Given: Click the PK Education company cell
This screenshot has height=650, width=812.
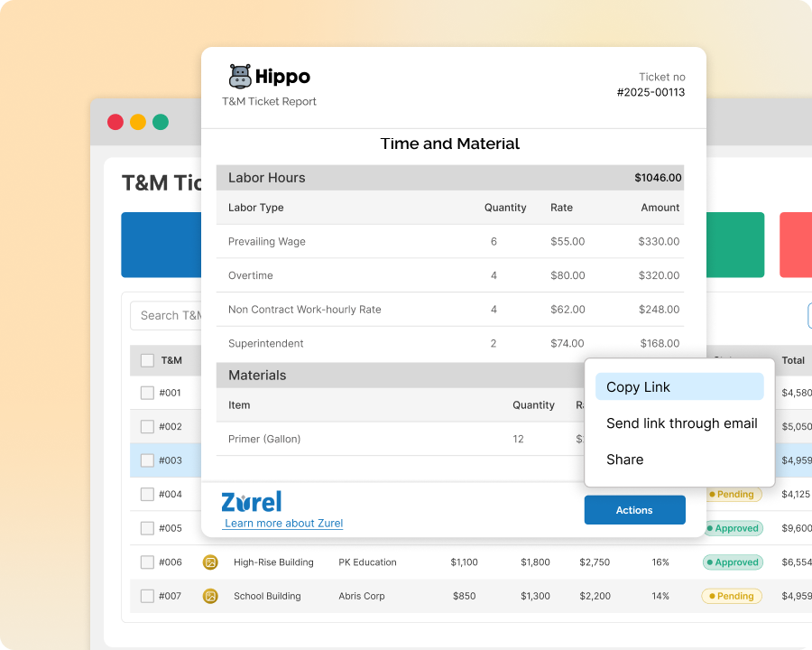Looking at the screenshot, I should [368, 562].
